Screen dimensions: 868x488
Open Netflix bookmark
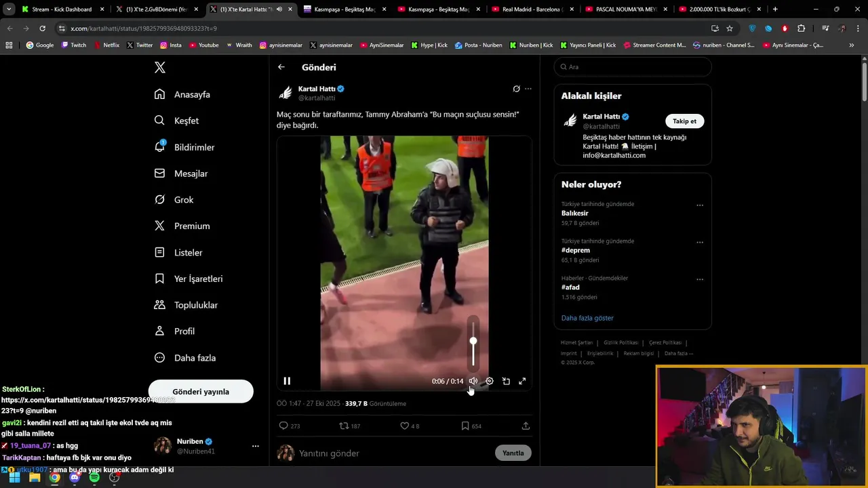[x=106, y=45]
